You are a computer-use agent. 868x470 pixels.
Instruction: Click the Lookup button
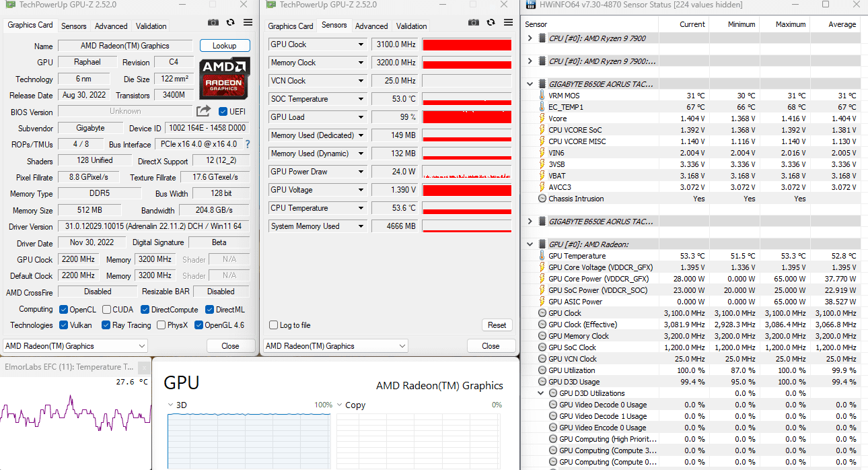point(224,46)
